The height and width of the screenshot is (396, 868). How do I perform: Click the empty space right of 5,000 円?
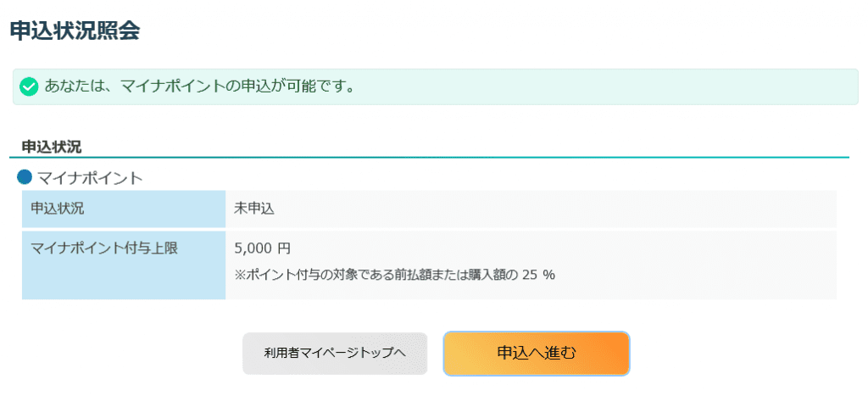click(x=551, y=248)
